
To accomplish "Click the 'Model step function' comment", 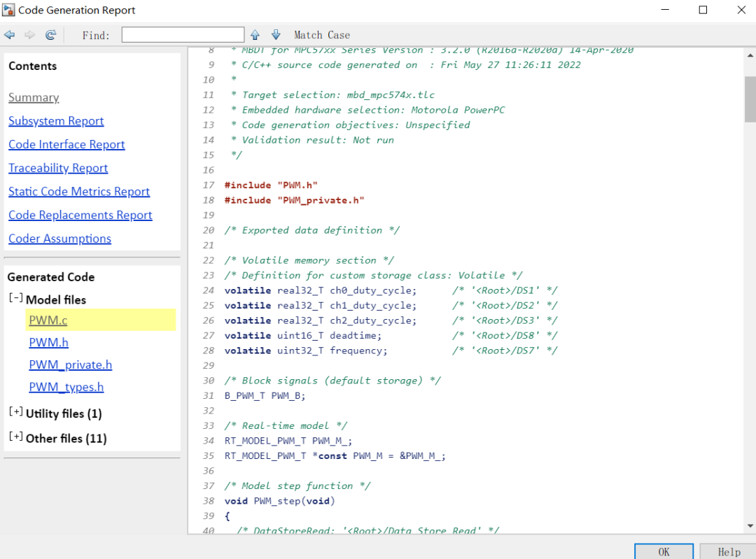I will coord(297,486).
